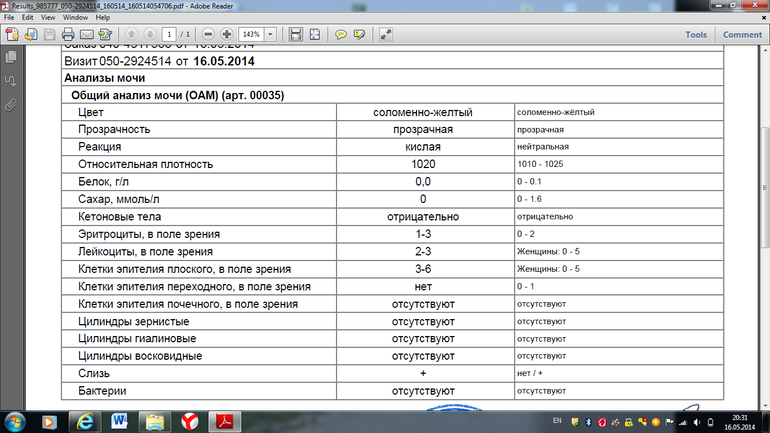This screenshot has height=433, width=770.
Task: Open the Page Thumbnails side panel
Action: pyautogui.click(x=10, y=59)
